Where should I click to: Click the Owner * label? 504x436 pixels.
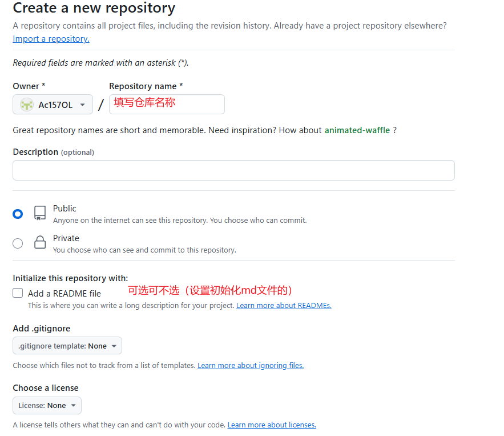29,86
